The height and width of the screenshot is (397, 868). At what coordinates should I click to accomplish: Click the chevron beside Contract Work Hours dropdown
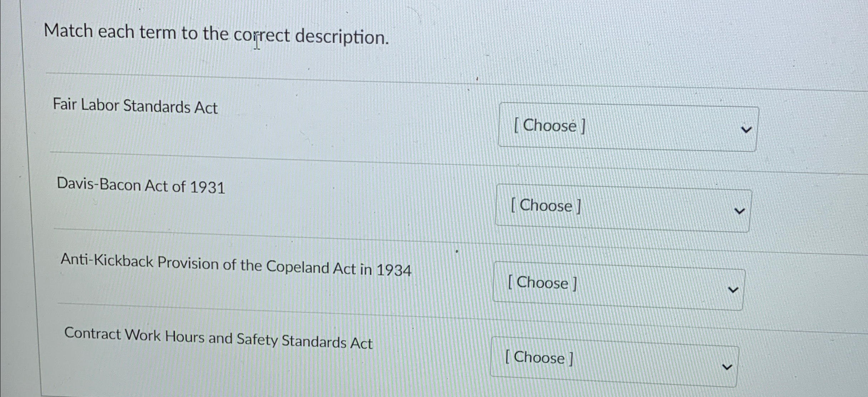(x=728, y=366)
